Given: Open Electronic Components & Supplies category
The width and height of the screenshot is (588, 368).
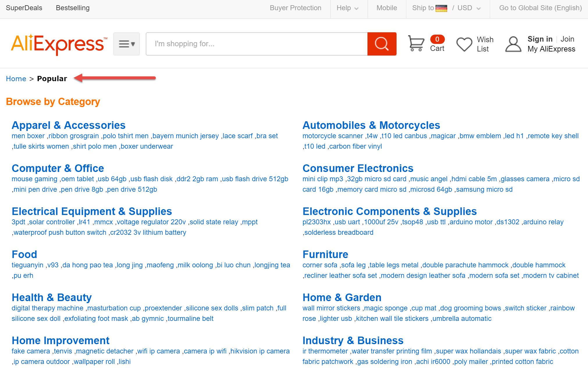Looking at the screenshot, I should [390, 211].
